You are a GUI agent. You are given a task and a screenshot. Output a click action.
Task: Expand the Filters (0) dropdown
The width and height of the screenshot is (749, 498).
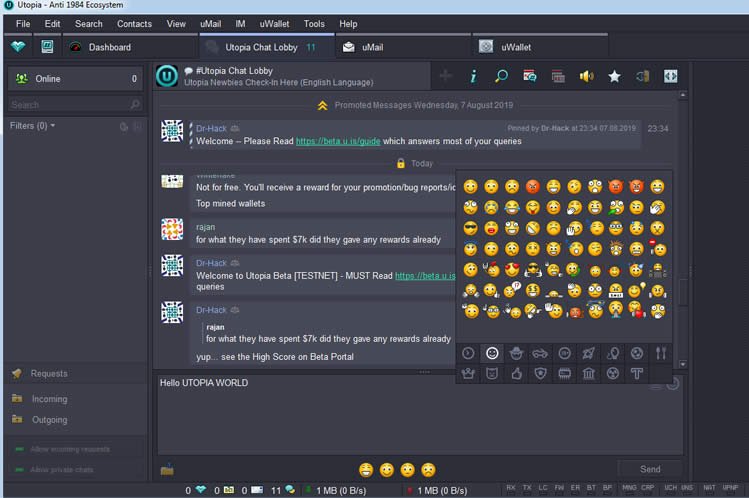point(33,126)
